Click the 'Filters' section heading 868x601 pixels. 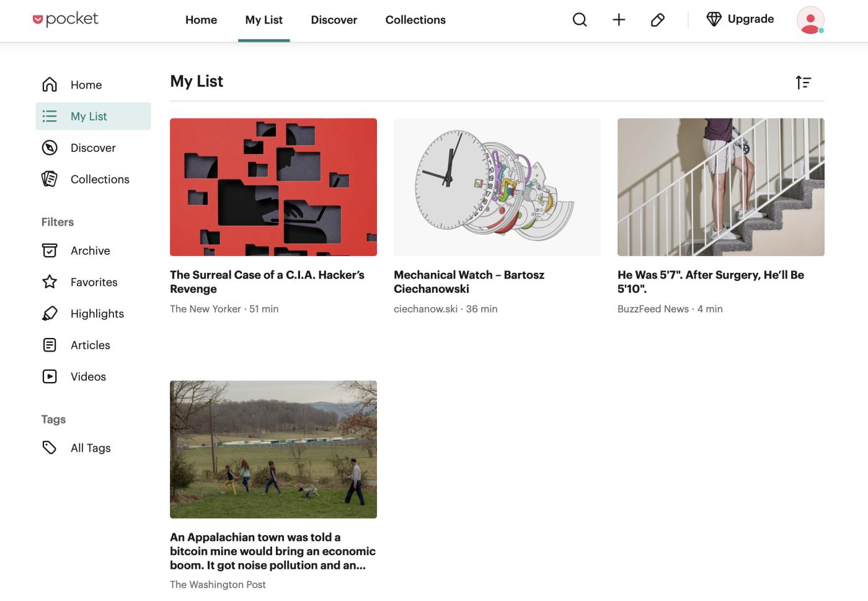[58, 222]
